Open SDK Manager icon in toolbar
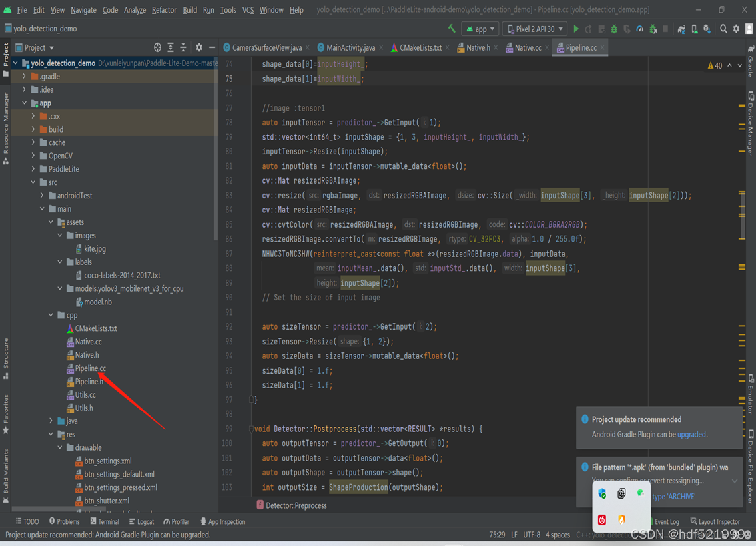Screen dimensions: 756x546 click(x=707, y=29)
